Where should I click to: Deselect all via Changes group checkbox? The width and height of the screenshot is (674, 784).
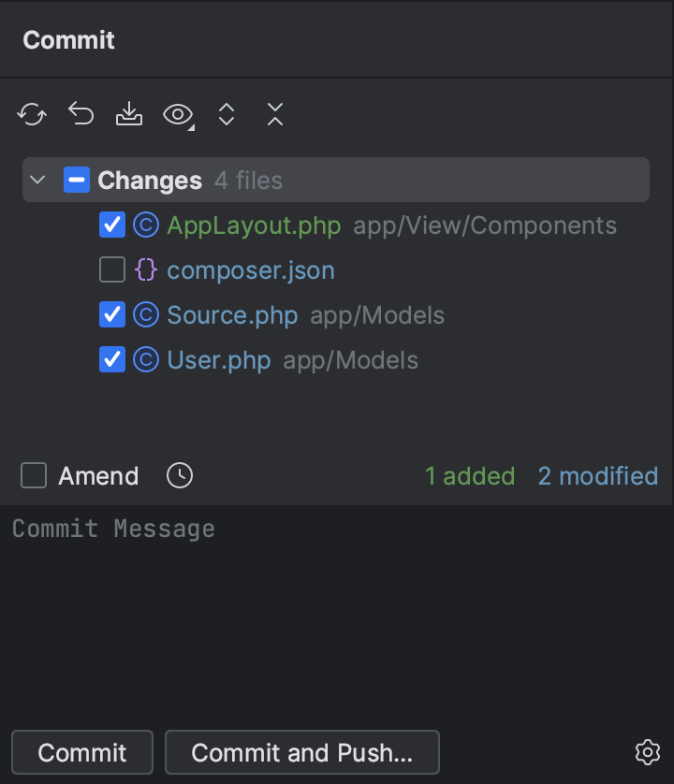click(x=77, y=180)
